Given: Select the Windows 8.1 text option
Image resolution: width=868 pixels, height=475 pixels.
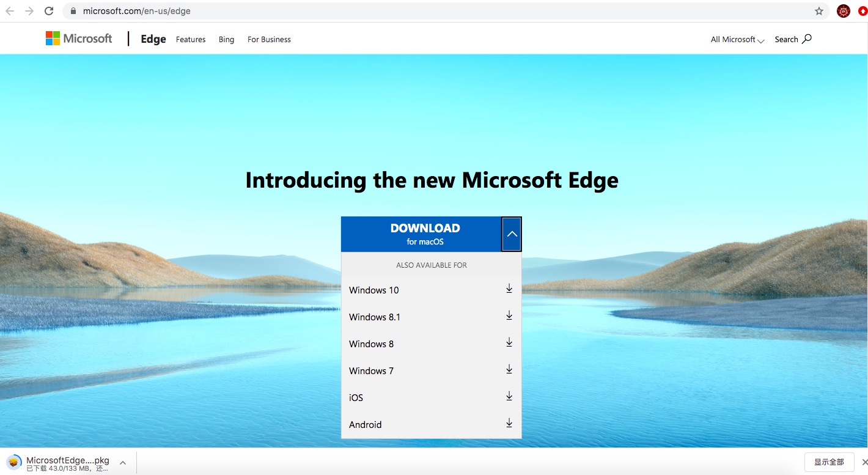Looking at the screenshot, I should point(375,317).
